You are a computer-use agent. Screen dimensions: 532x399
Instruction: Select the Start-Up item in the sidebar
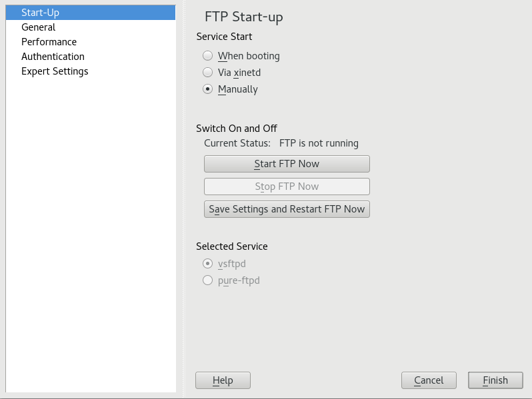(40, 13)
